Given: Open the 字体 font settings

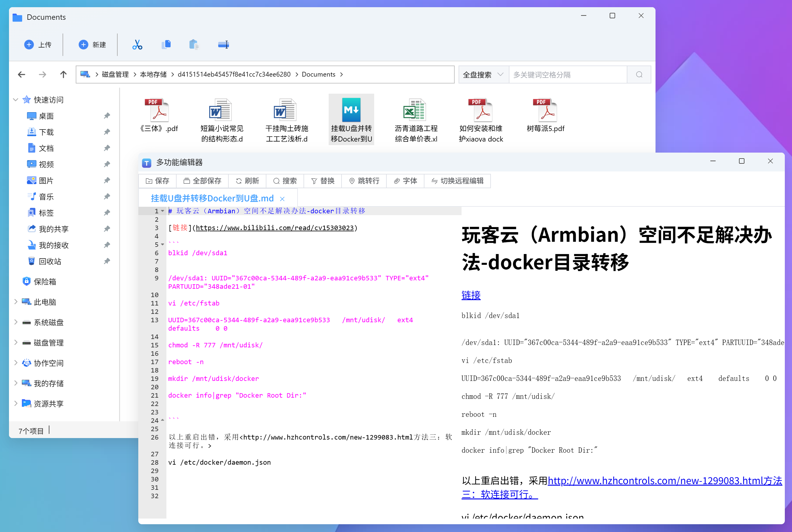Looking at the screenshot, I should [x=405, y=181].
